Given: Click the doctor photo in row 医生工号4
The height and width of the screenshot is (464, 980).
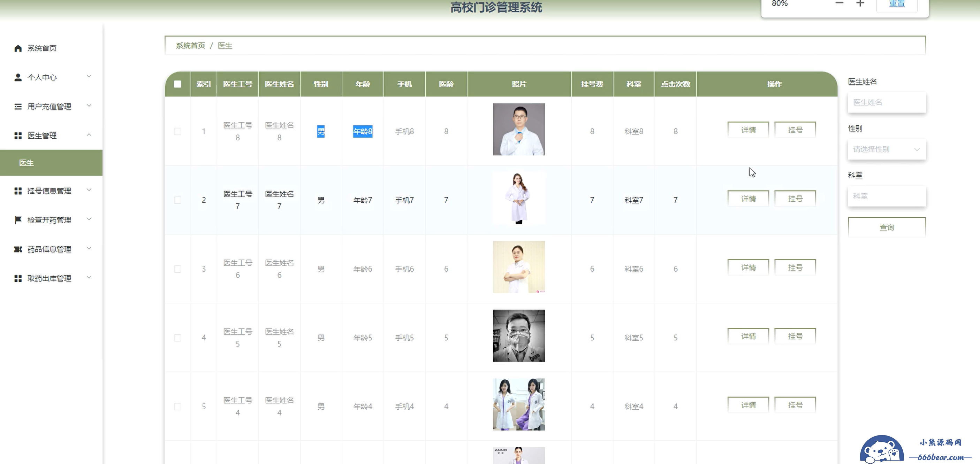Looking at the screenshot, I should (x=519, y=404).
